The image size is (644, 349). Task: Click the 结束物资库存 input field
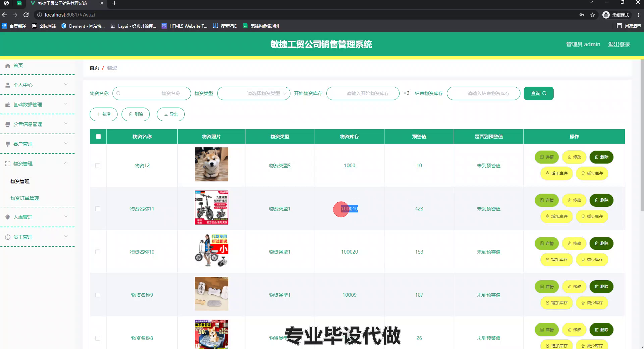484,94
